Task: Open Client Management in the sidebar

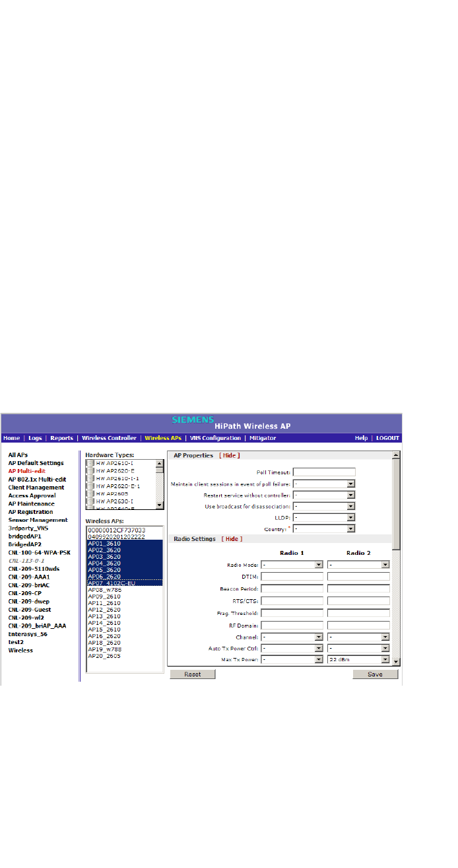Action: coord(36,488)
